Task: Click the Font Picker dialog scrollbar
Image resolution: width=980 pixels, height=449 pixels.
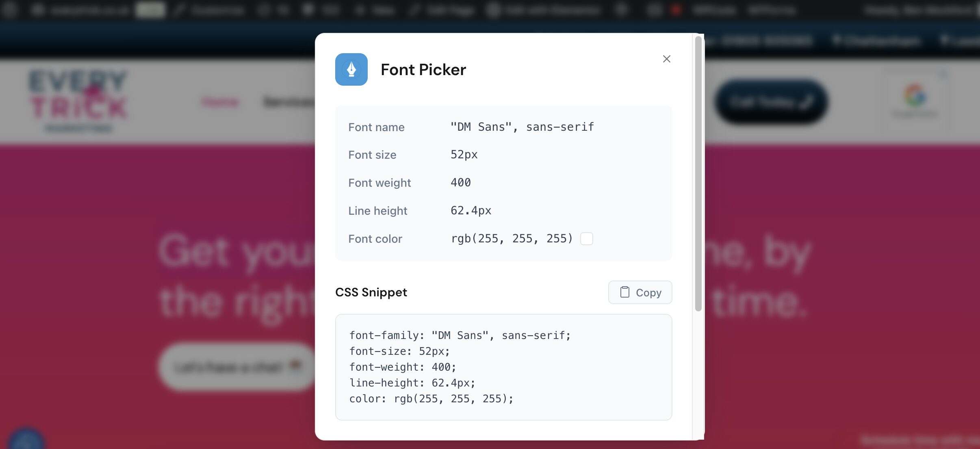Action: tap(698, 175)
